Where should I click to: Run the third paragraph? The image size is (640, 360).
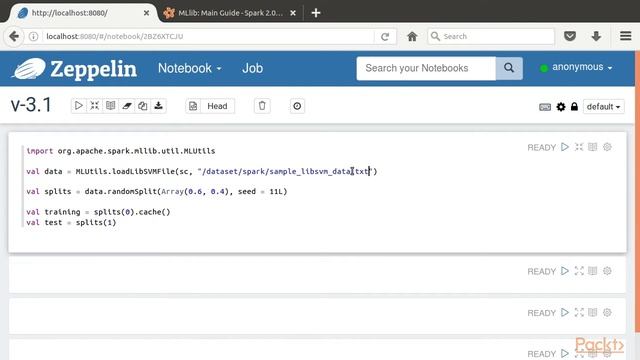point(565,313)
